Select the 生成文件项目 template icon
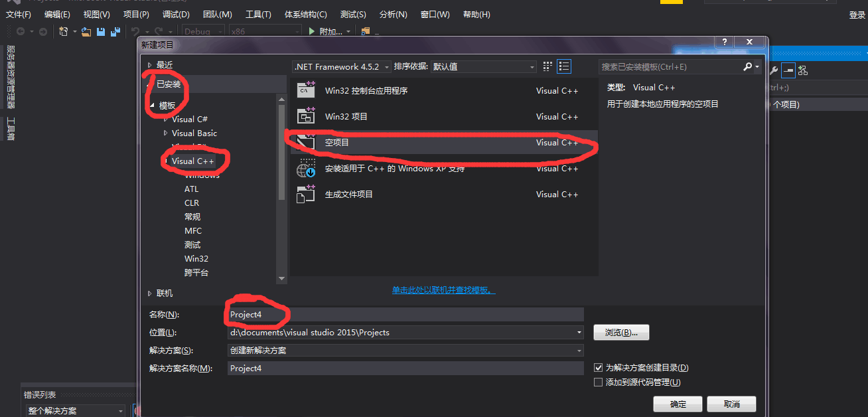This screenshot has height=417, width=868. coord(306,194)
